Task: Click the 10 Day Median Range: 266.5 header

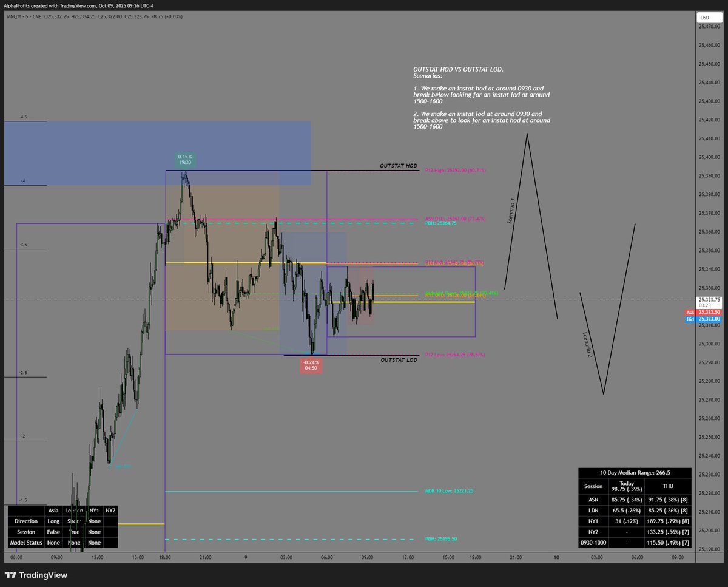Action: click(634, 472)
